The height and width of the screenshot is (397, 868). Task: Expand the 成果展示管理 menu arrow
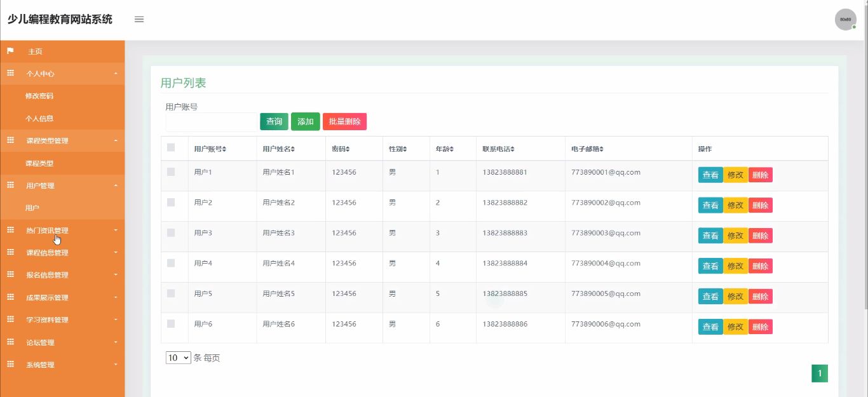116,297
